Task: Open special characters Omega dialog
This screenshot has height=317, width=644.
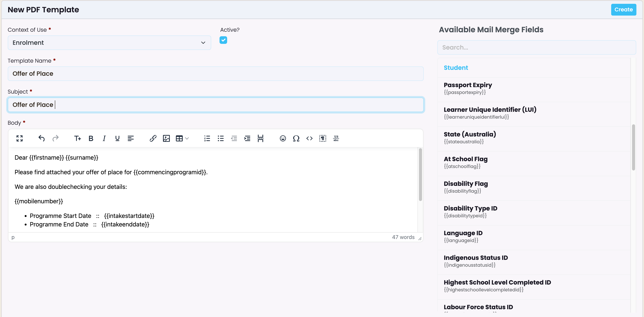Action: 296,138
